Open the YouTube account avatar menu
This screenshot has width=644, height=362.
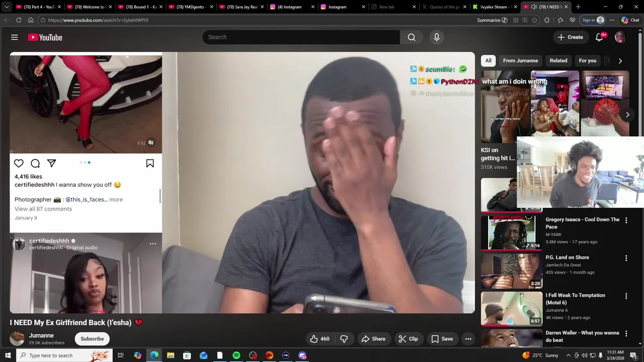point(620,37)
